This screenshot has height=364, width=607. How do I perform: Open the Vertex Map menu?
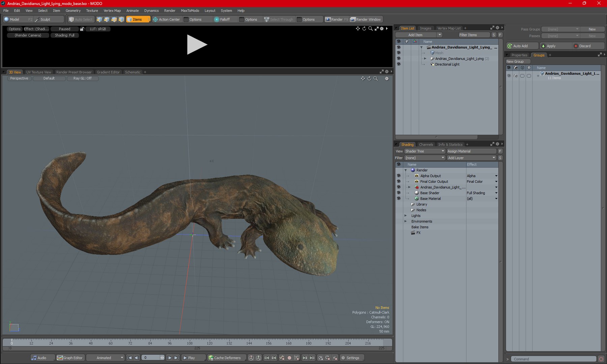[x=112, y=10]
